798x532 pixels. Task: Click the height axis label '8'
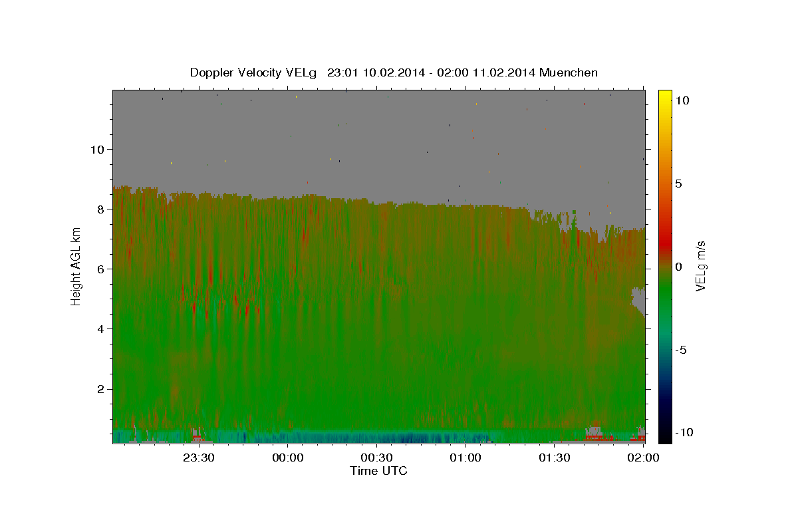point(100,209)
